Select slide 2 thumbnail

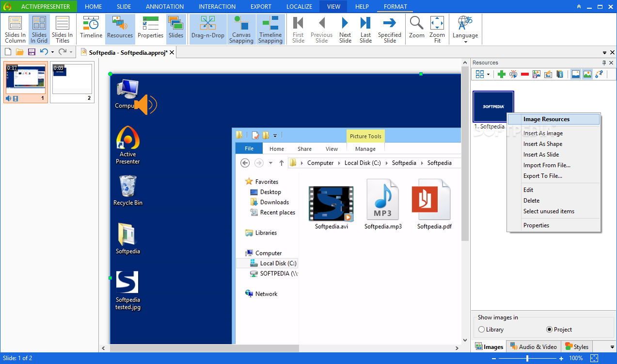(72, 82)
